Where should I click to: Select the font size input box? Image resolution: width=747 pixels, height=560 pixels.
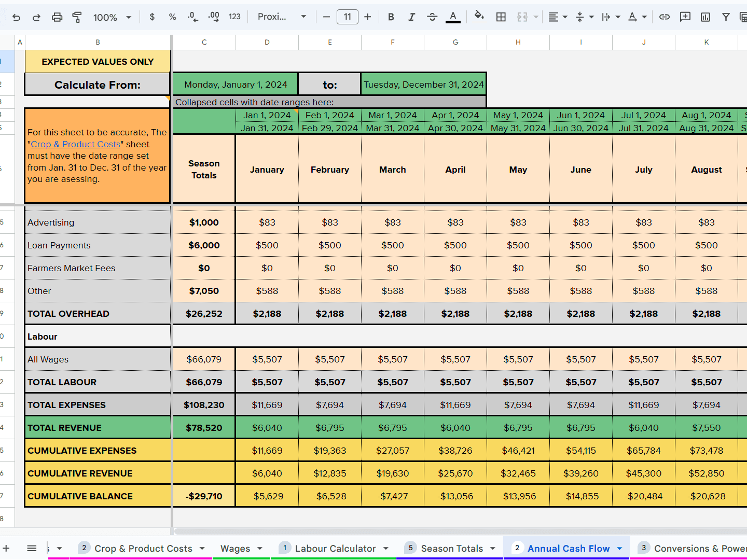[347, 16]
